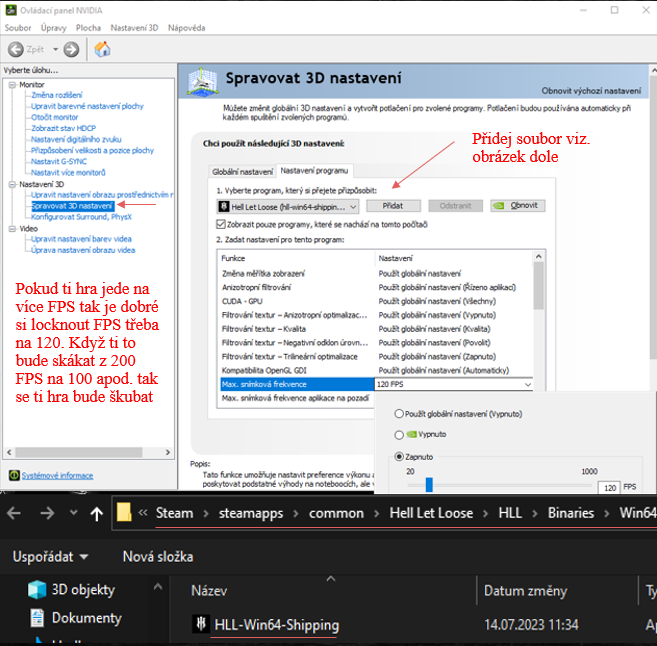Select Anizotropní filtrování row
The width and height of the screenshot is (657, 646).
click(x=376, y=287)
